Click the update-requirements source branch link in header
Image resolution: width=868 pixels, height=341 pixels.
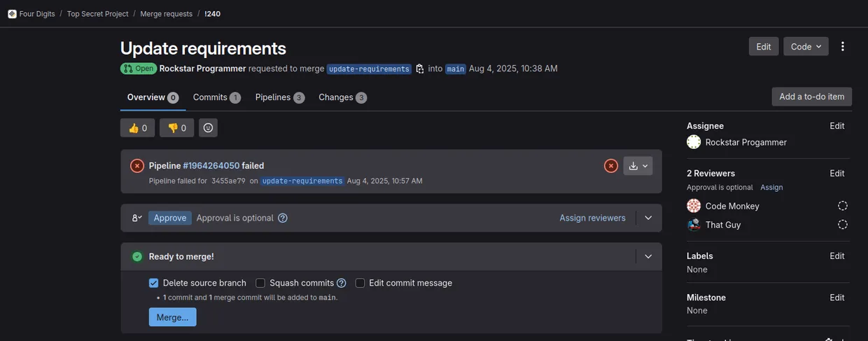(x=369, y=69)
